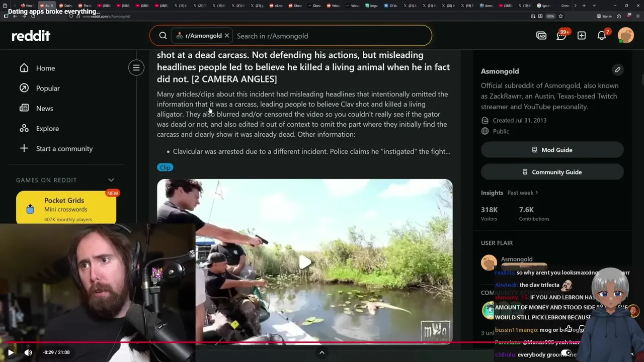Toggle autoplay switch in player
This screenshot has width=644, height=362.
(566, 352)
